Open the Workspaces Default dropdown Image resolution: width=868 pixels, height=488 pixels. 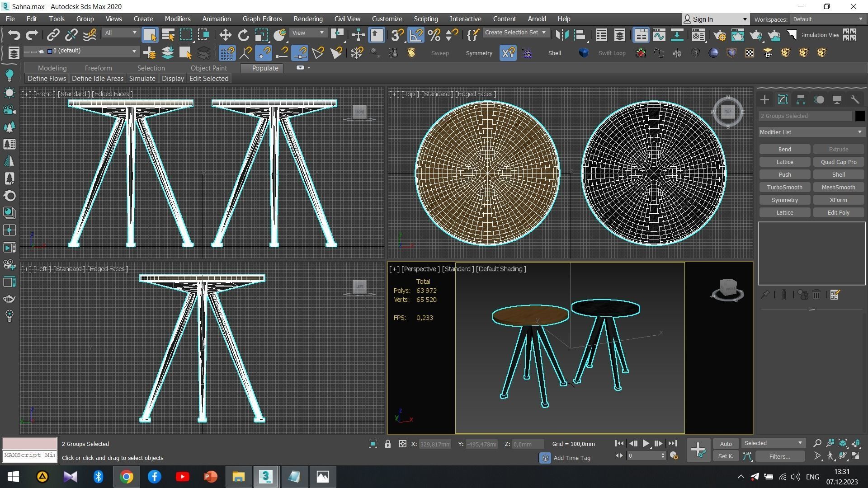click(x=827, y=19)
